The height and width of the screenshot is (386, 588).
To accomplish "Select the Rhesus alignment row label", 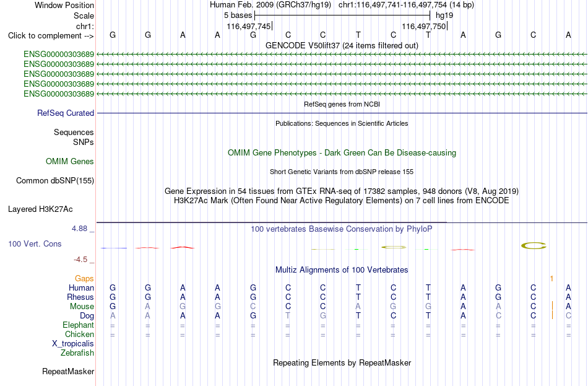I will (x=80, y=297).
